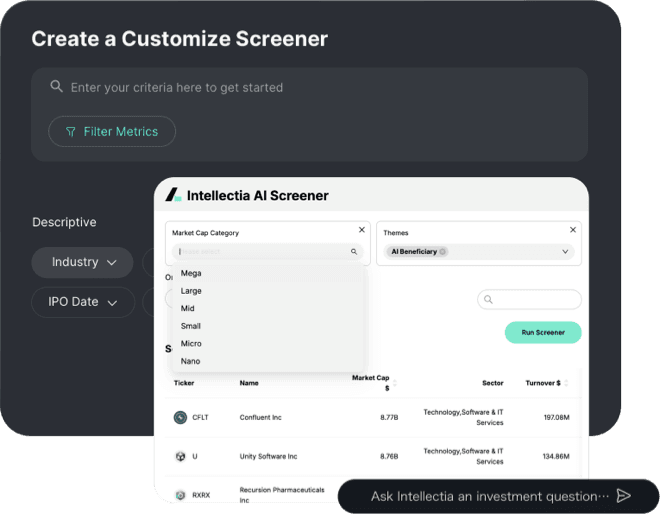Click the Intellectia logo icon
This screenshot has width=660, height=514.
coord(173,195)
